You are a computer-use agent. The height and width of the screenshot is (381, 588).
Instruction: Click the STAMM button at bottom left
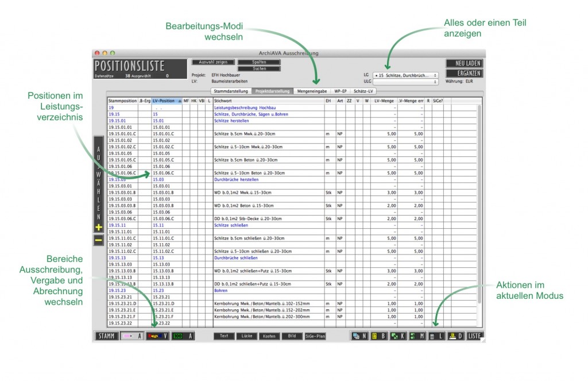[x=106, y=336]
